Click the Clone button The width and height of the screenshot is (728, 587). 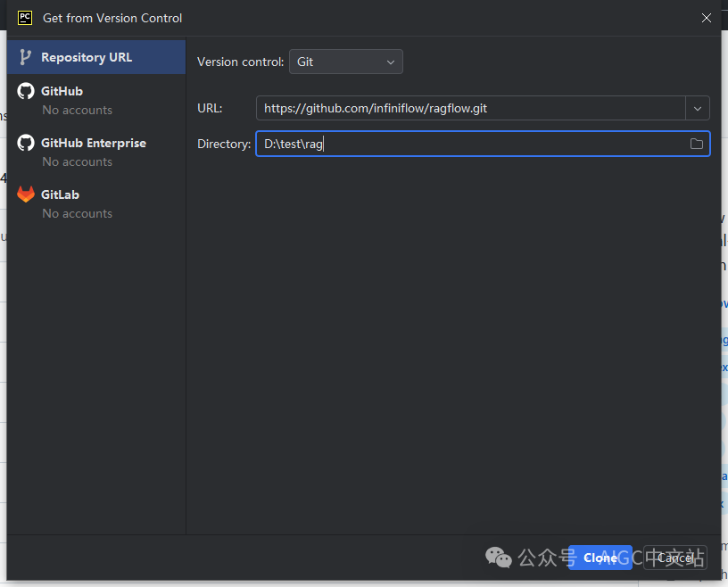point(600,558)
